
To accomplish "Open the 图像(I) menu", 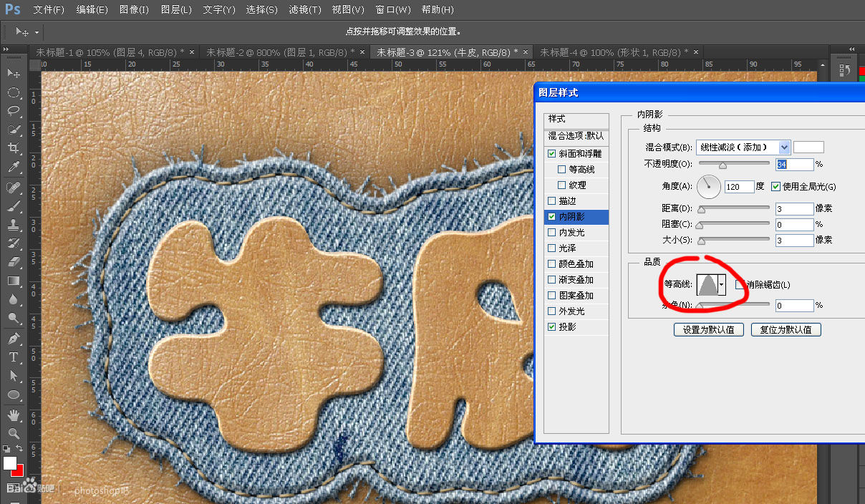I will click(x=134, y=9).
